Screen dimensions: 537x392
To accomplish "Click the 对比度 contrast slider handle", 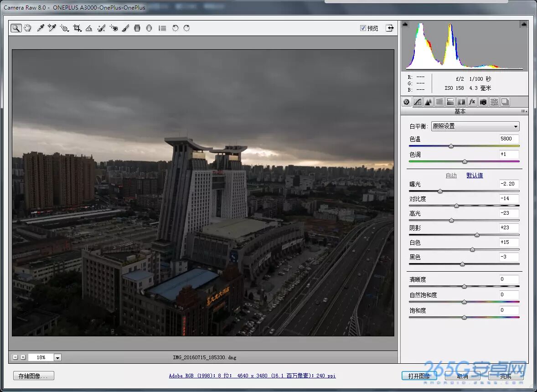I will point(456,206).
